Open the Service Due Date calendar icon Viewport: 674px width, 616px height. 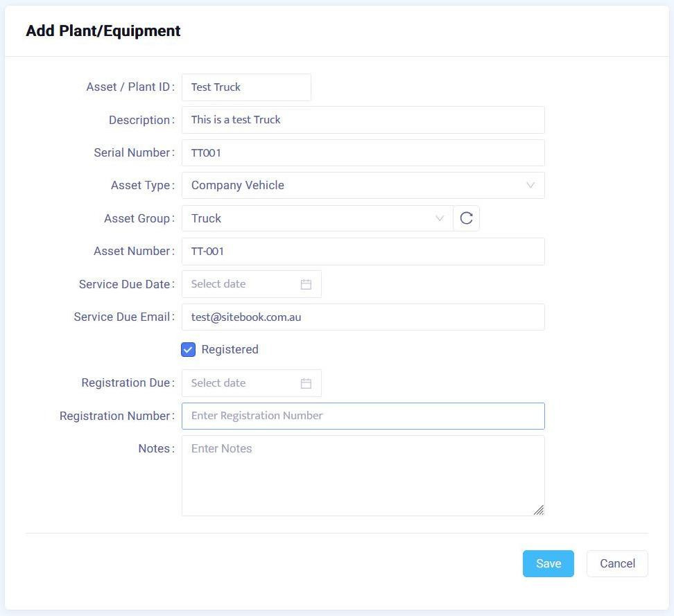tap(306, 284)
